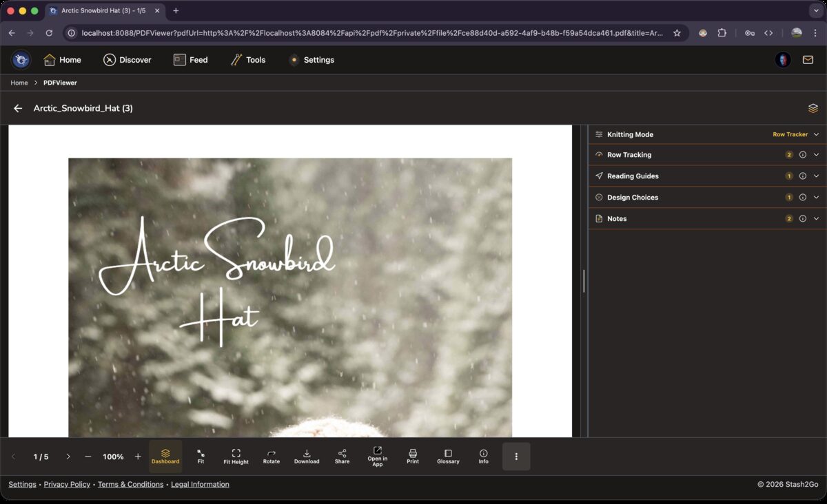Viewport: 827px width, 504px height.
Task: Toggle Fit view for the page
Action: click(201, 455)
